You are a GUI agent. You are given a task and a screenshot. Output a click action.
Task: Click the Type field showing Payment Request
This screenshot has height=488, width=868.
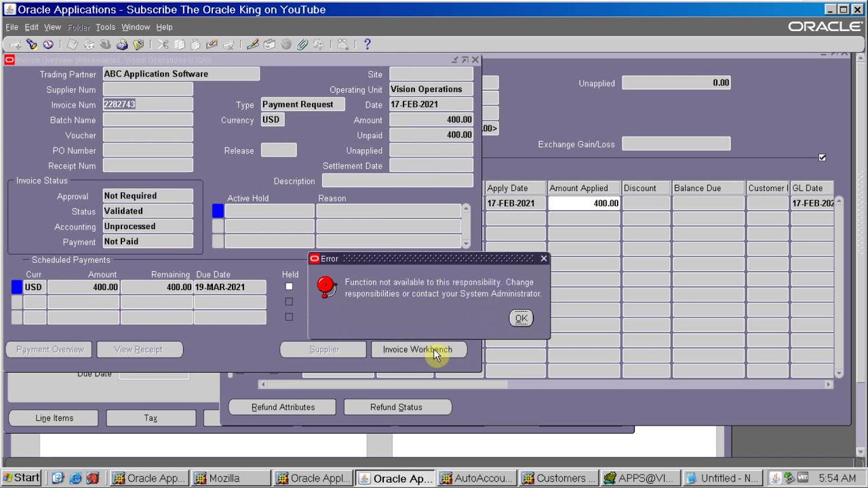click(x=302, y=104)
